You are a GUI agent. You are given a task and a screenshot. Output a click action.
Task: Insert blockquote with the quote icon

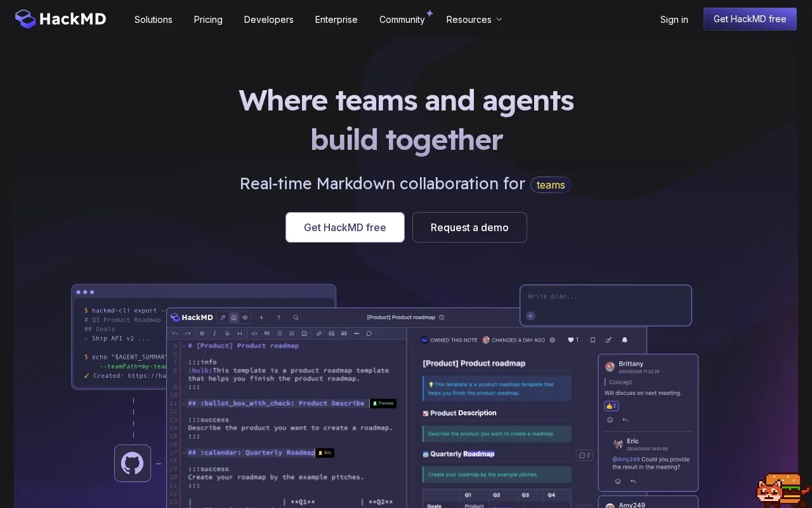[x=267, y=333]
